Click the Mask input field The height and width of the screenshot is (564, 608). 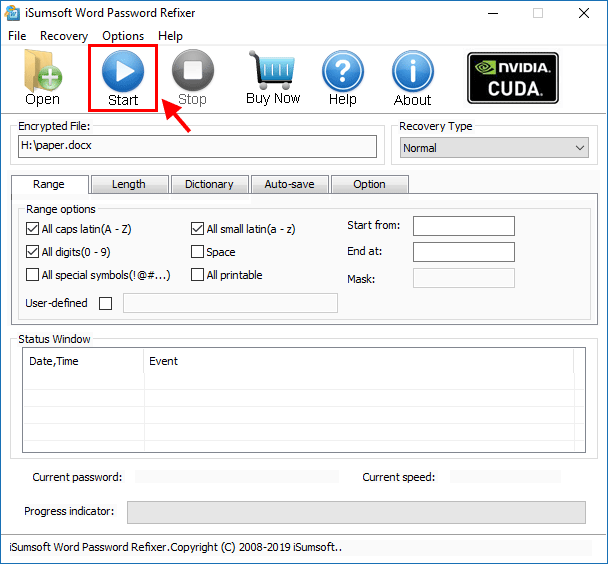[x=464, y=278]
